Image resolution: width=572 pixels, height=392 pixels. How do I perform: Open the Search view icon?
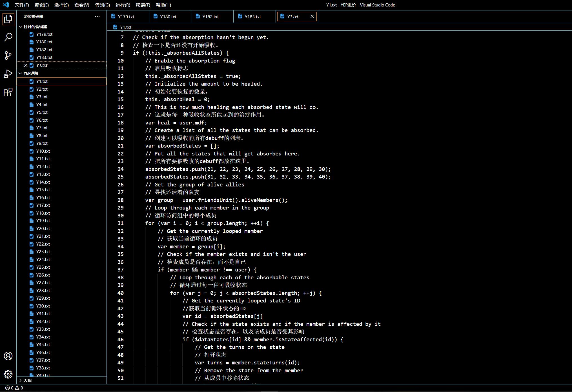click(x=8, y=37)
